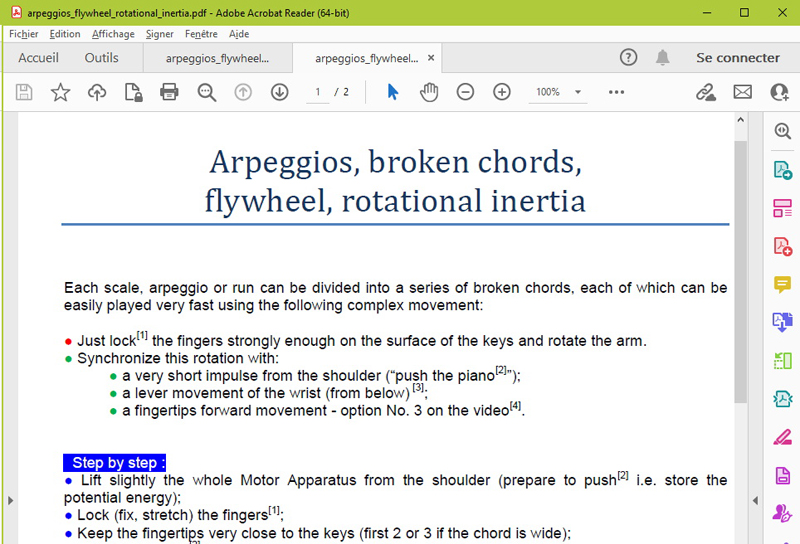Open the Find text magnifier tool
This screenshot has height=544, width=800.
click(207, 92)
